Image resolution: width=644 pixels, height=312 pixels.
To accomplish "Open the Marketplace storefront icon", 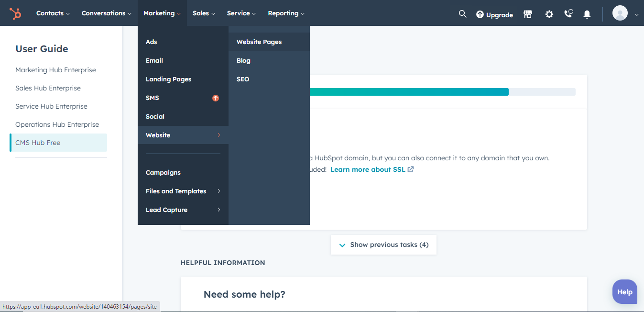I will tap(528, 14).
